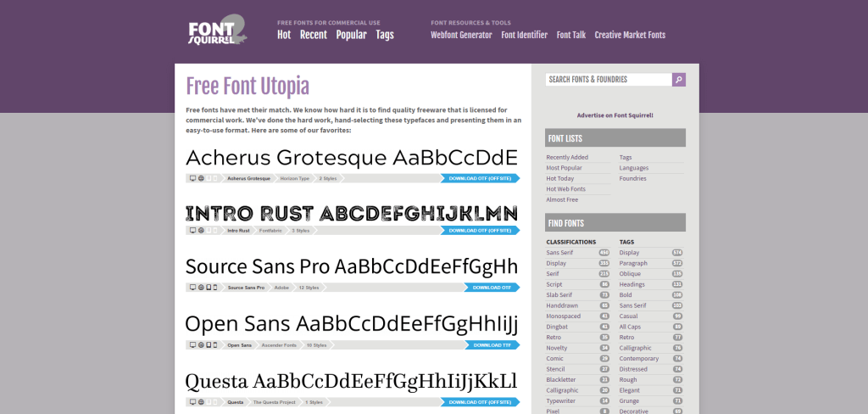Open the Font Identifier tool

(524, 35)
